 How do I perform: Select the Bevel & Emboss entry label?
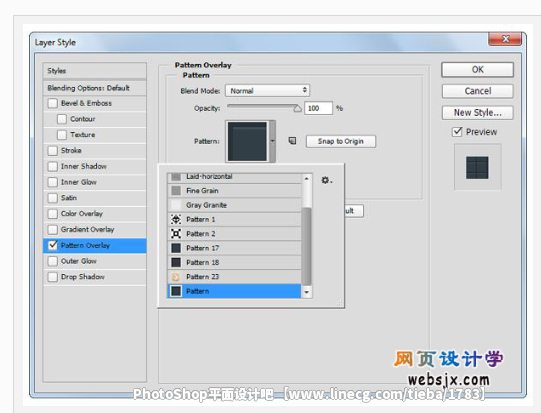[x=86, y=103]
